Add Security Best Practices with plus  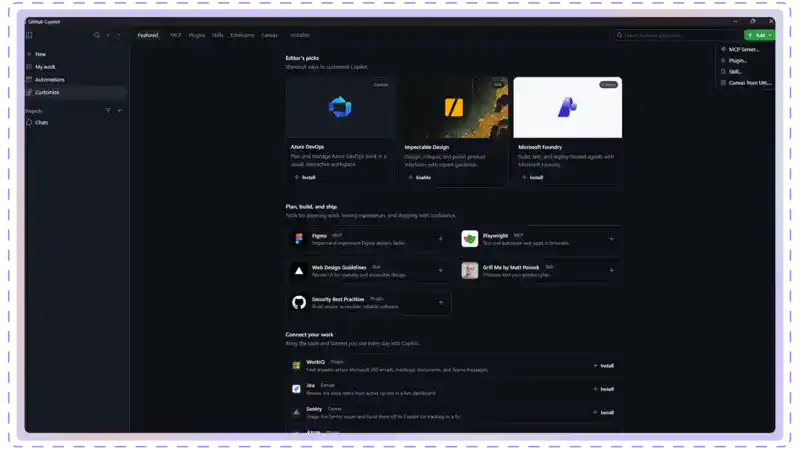click(x=440, y=303)
